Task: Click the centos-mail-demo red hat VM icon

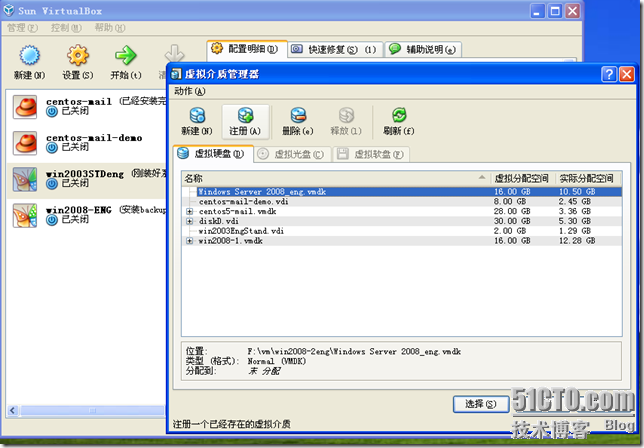Action: tap(25, 143)
